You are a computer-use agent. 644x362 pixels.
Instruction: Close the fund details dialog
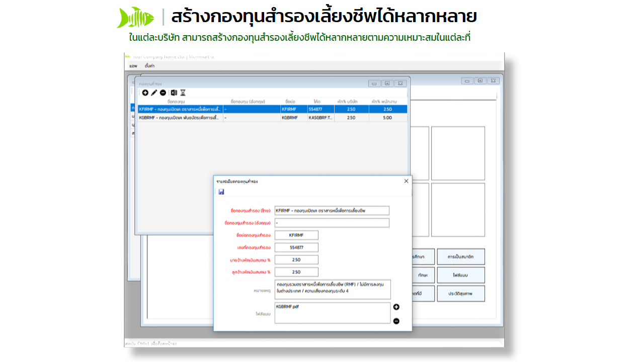pos(407,181)
